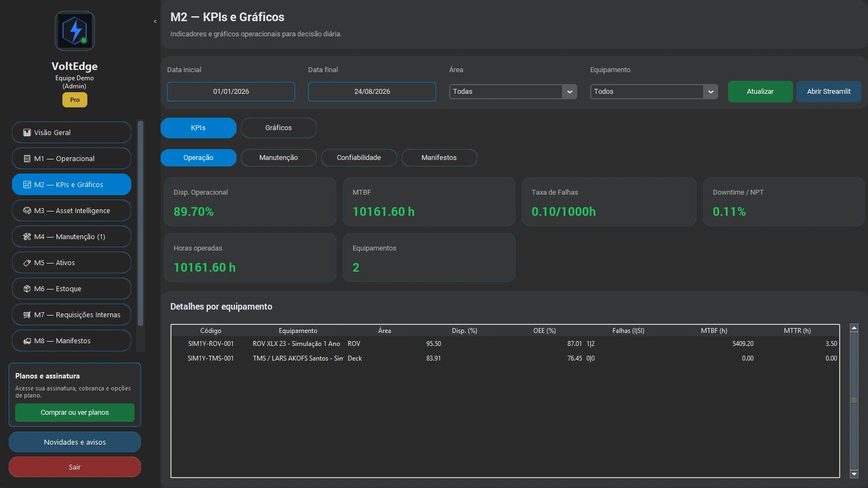Sort by the Equipamento column header
Viewport: 868px width, 488px height.
(x=298, y=331)
